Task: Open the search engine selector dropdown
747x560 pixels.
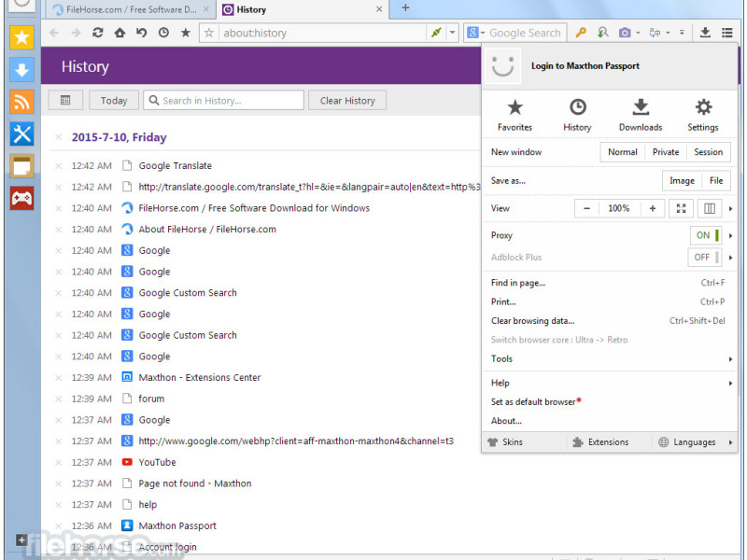Action: pos(475,33)
